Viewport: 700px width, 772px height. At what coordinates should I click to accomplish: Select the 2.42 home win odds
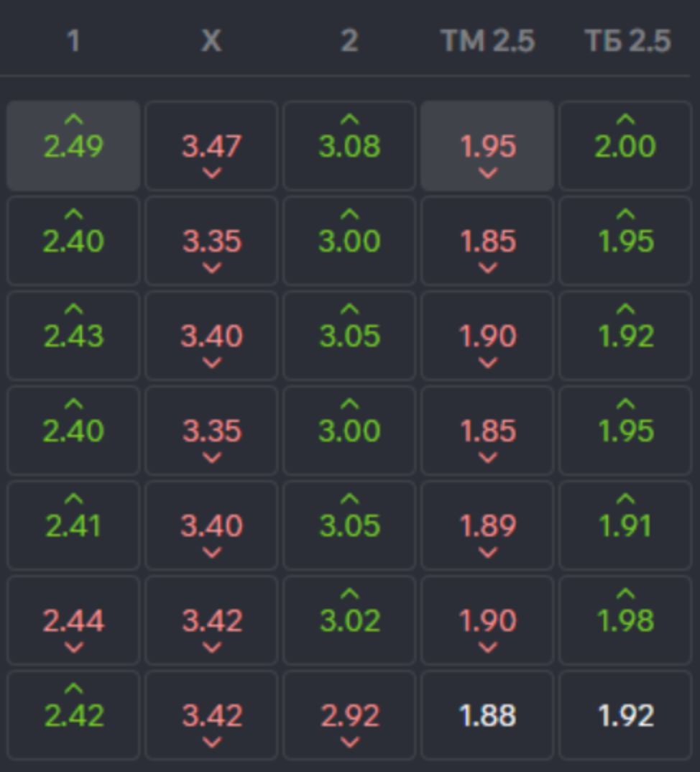click(x=73, y=715)
